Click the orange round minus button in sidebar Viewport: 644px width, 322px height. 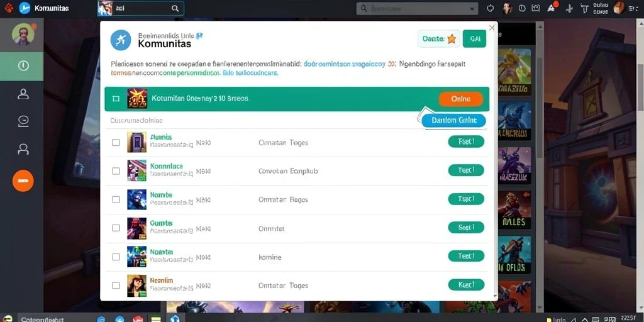(x=23, y=180)
